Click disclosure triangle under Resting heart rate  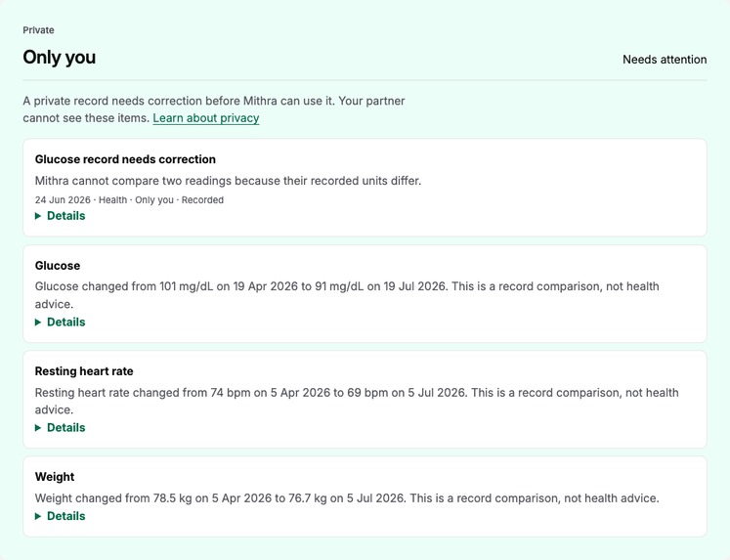pos(38,428)
